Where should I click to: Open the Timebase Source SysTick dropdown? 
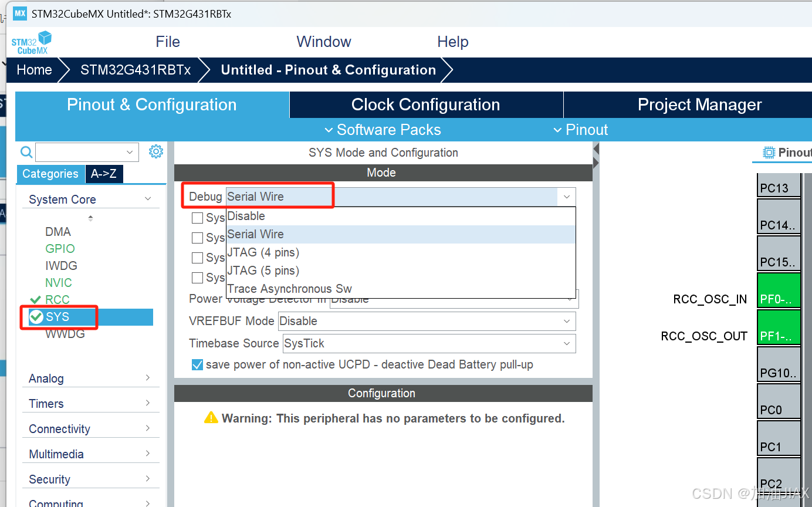[x=429, y=343]
